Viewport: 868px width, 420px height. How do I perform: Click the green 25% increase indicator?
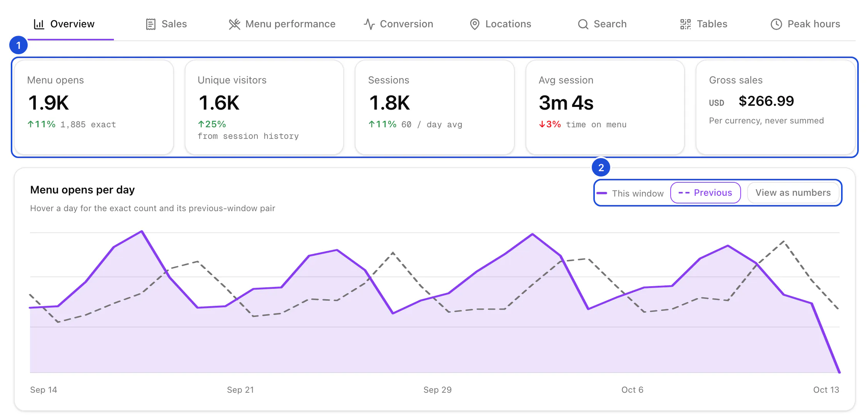pyautogui.click(x=212, y=124)
